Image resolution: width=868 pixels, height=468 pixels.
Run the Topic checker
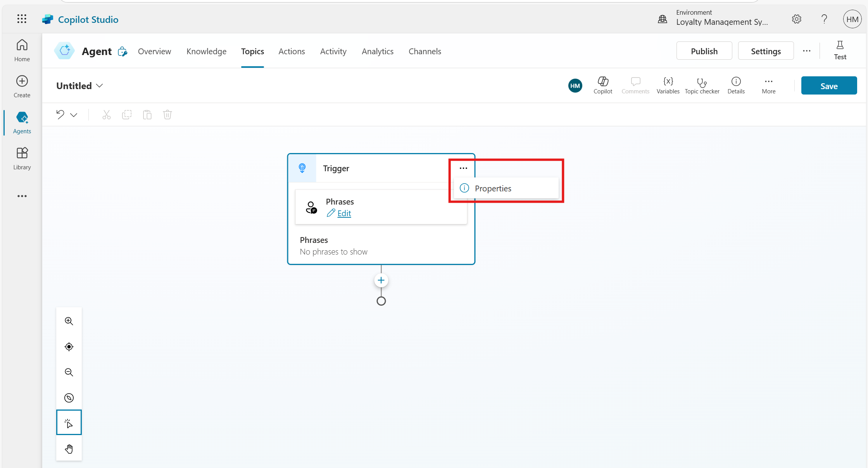point(702,85)
